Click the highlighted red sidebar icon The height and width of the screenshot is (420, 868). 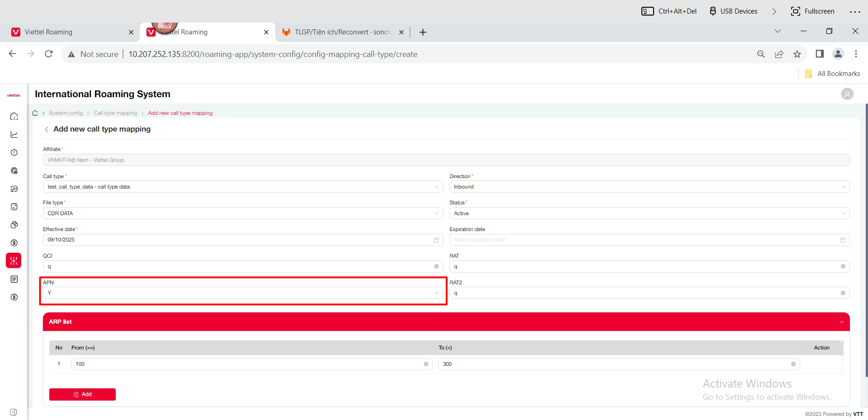pyautogui.click(x=14, y=261)
